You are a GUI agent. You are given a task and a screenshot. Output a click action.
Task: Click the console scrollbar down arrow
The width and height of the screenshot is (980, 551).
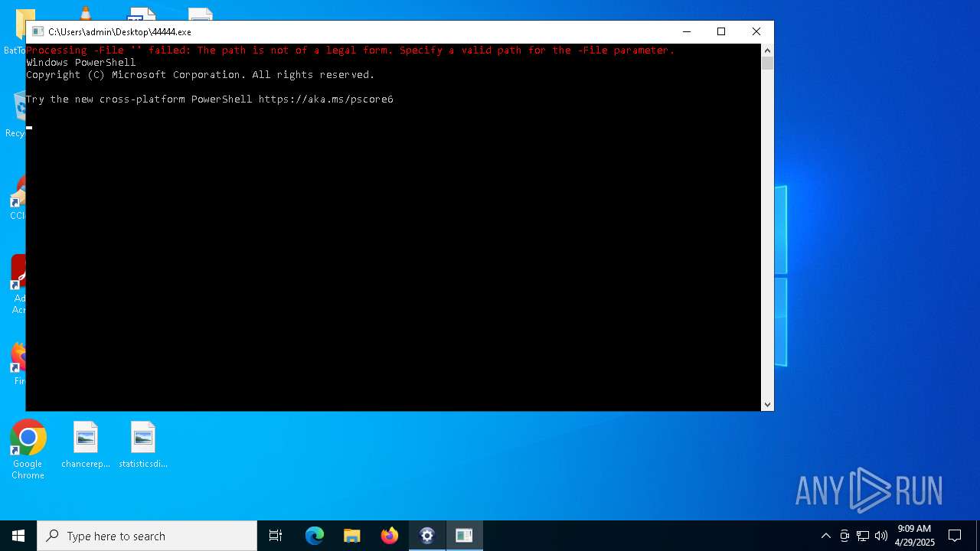click(x=767, y=405)
